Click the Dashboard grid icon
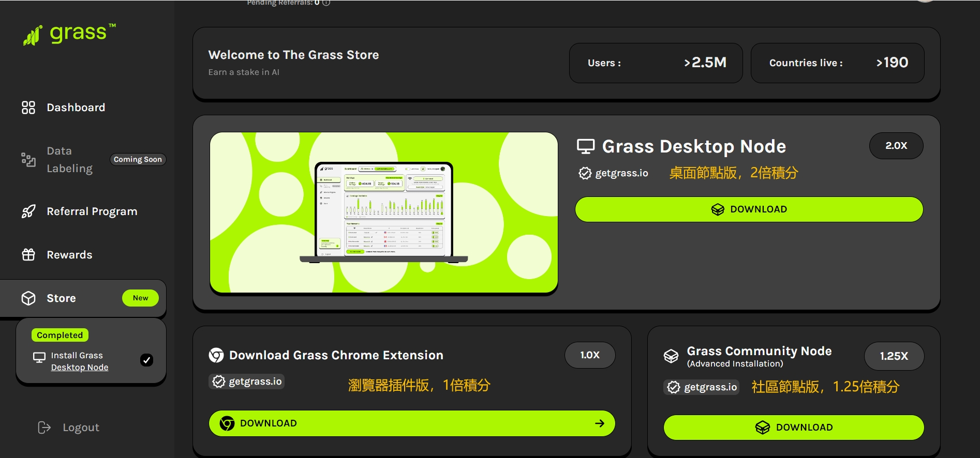 28,108
